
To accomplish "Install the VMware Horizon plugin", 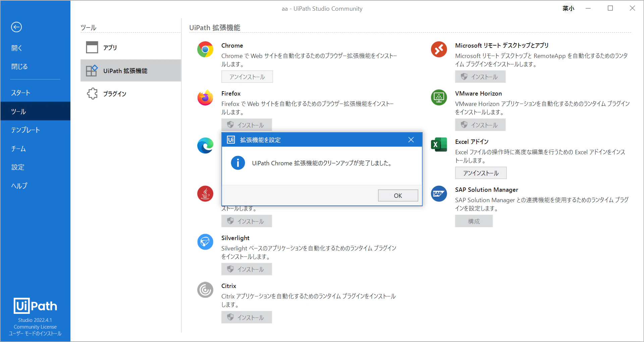I will (480, 125).
